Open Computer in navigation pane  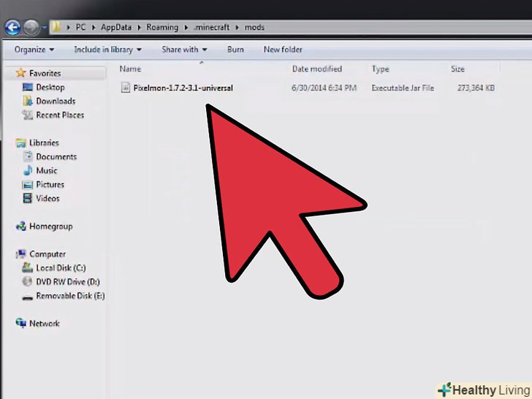point(47,254)
